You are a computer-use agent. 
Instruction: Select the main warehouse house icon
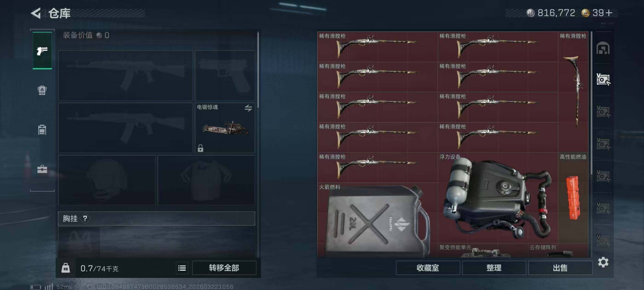click(x=603, y=48)
